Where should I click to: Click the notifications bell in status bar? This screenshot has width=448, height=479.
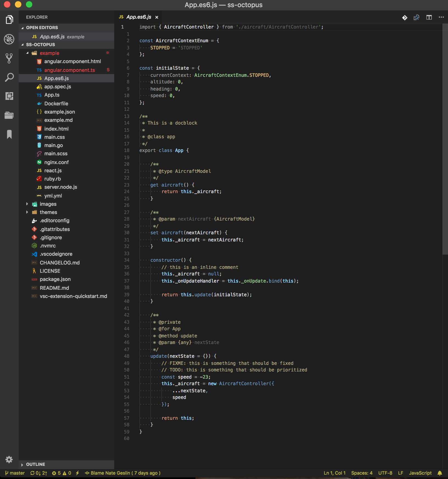click(440, 473)
